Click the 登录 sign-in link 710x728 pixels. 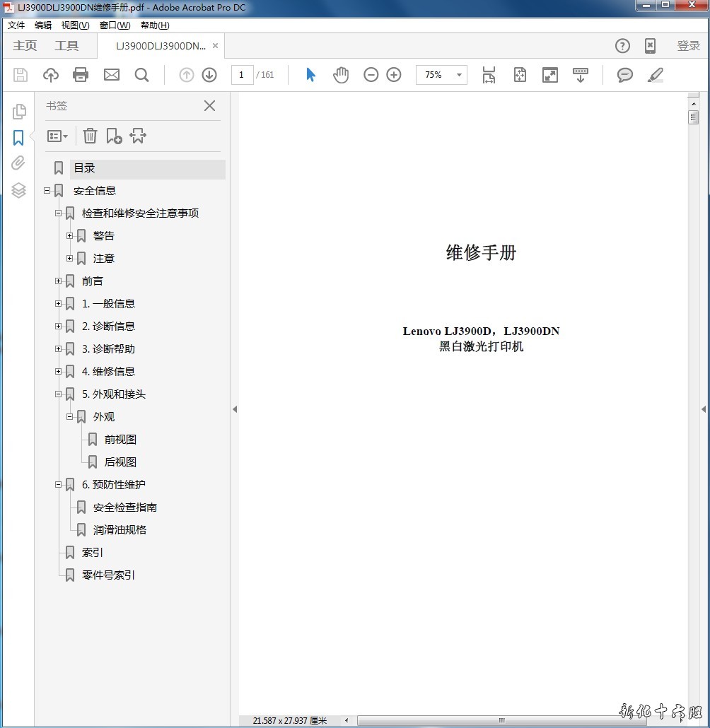pyautogui.click(x=688, y=46)
